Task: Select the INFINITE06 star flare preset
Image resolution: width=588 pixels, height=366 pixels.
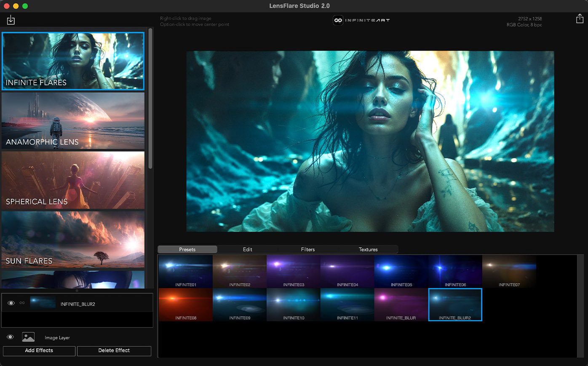Action: tap(455, 271)
